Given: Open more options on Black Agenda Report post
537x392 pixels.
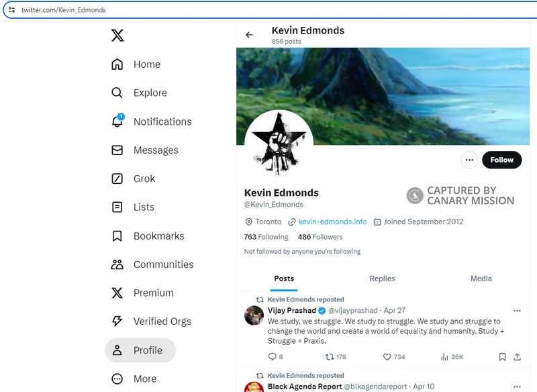Looking at the screenshot, I should (x=517, y=387).
